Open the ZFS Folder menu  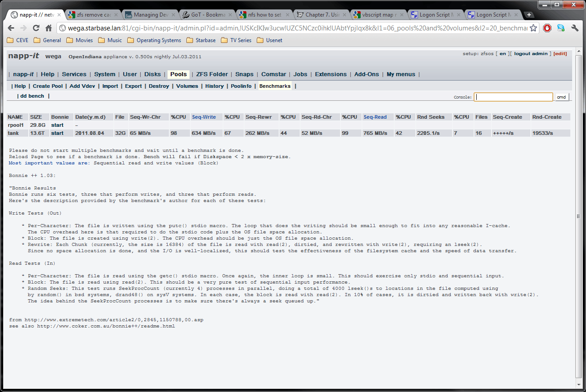coord(212,74)
